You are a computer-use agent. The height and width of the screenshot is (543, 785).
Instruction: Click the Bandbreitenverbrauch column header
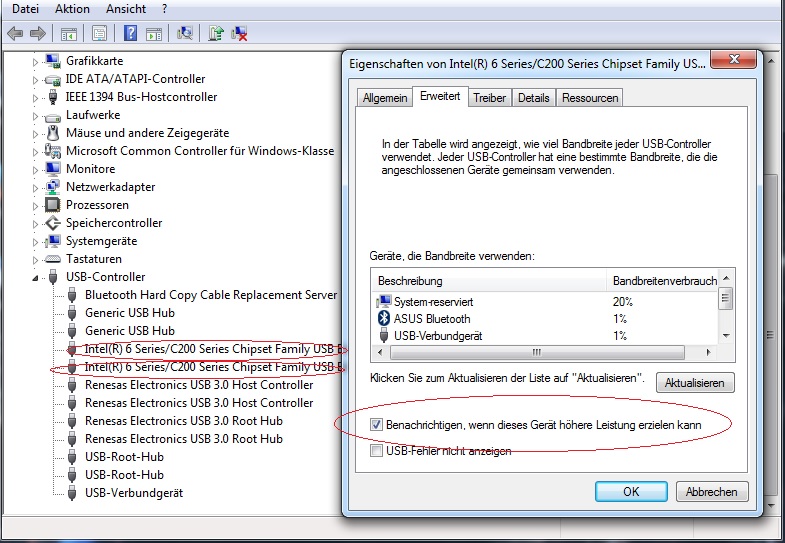tap(664, 281)
